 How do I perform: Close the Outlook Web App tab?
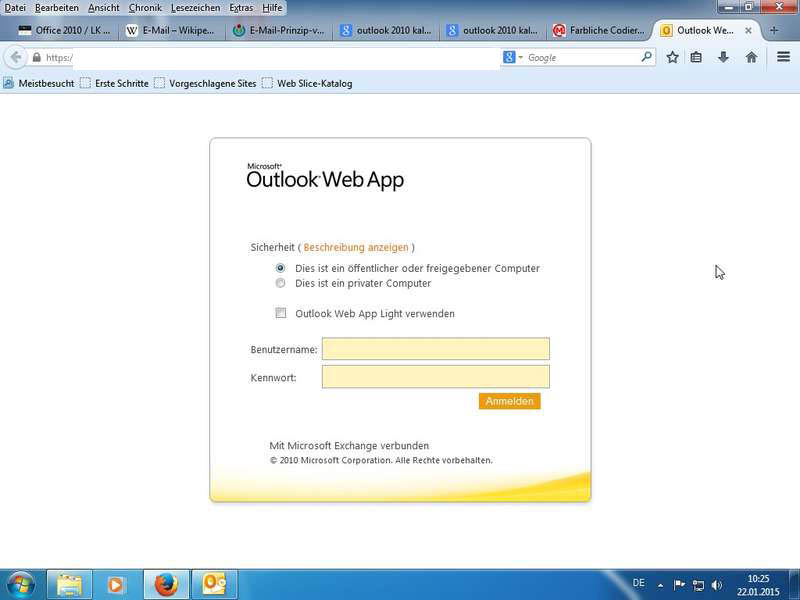pyautogui.click(x=748, y=31)
